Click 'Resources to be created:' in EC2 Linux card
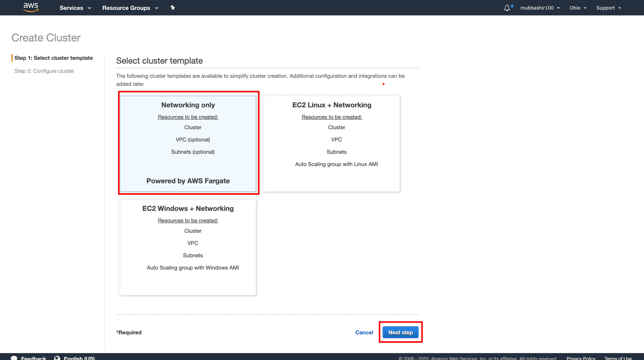This screenshot has height=360, width=644. [332, 117]
